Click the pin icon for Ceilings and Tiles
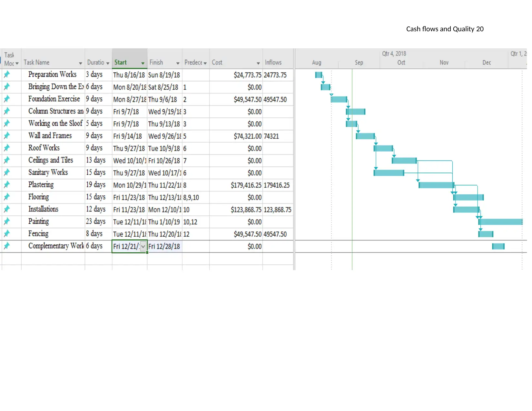This screenshot has width=532, height=411. (7, 161)
